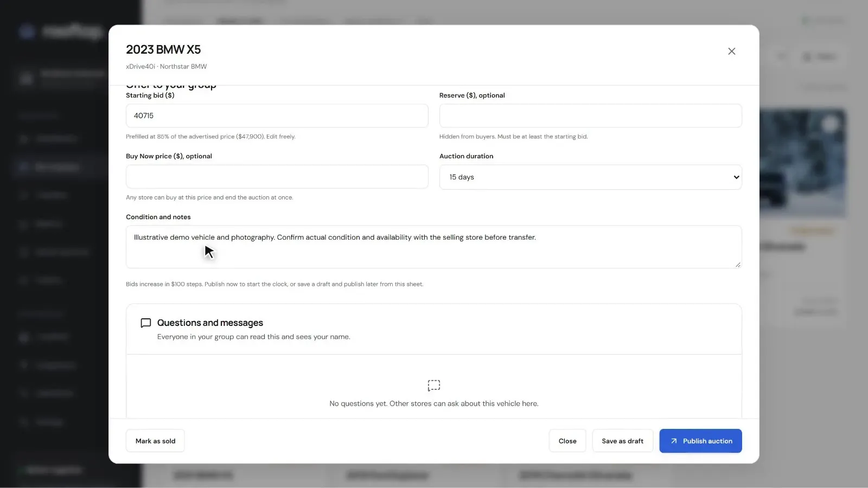Click the Questions and messages heading
Screen dimensions: 868x488
[x=210, y=323]
